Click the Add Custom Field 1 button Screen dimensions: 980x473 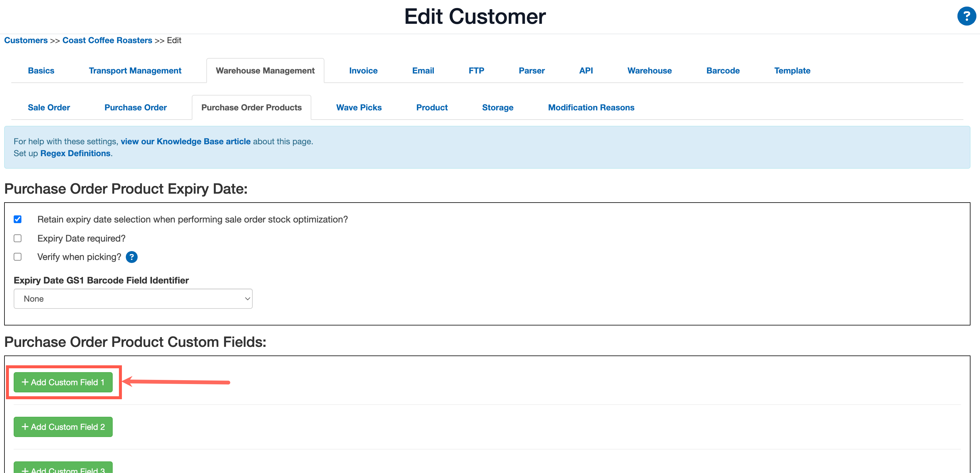tap(63, 382)
